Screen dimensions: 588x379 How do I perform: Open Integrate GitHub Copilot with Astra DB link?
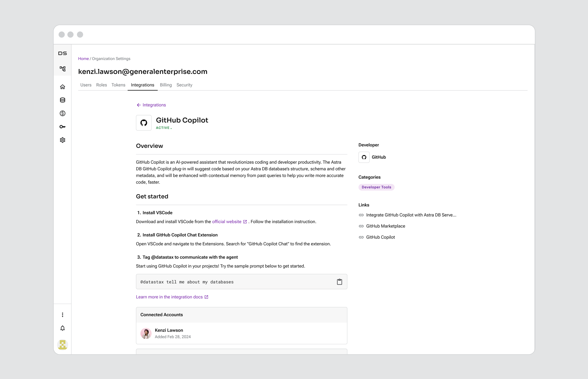(x=411, y=215)
